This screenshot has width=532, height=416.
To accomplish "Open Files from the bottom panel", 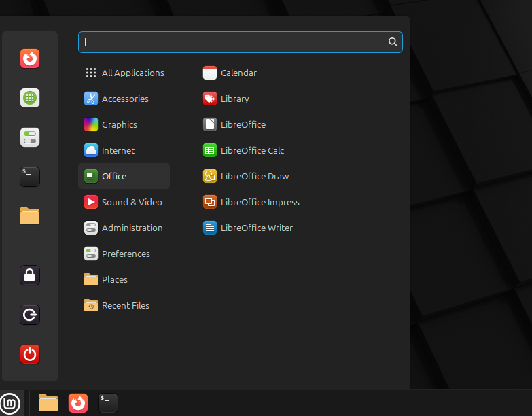I will click(x=48, y=403).
